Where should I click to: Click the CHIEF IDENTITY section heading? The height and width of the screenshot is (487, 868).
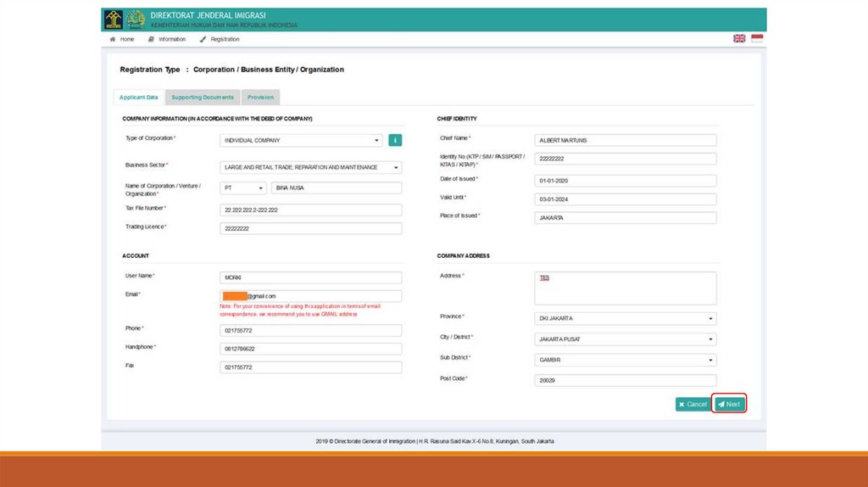[457, 119]
